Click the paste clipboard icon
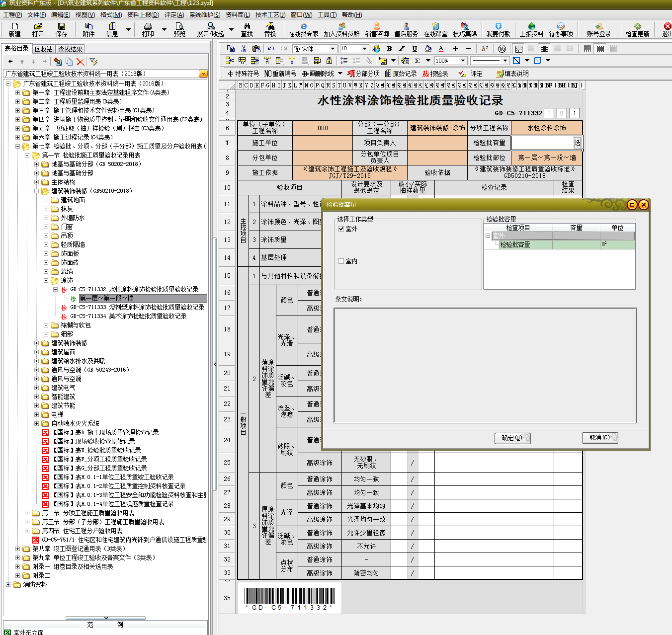 [x=256, y=48]
